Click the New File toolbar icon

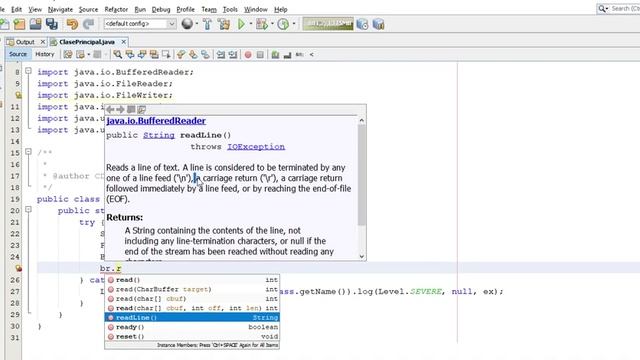(x=4, y=24)
